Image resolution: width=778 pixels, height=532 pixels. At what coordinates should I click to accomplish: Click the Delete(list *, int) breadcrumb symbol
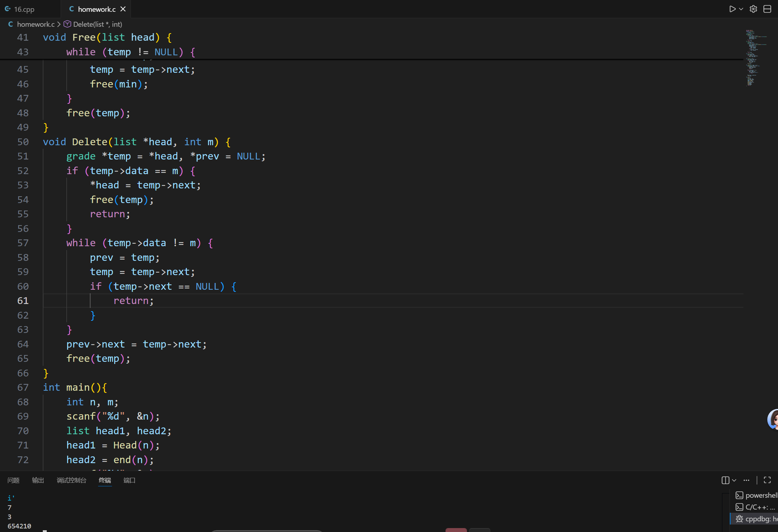97,24
